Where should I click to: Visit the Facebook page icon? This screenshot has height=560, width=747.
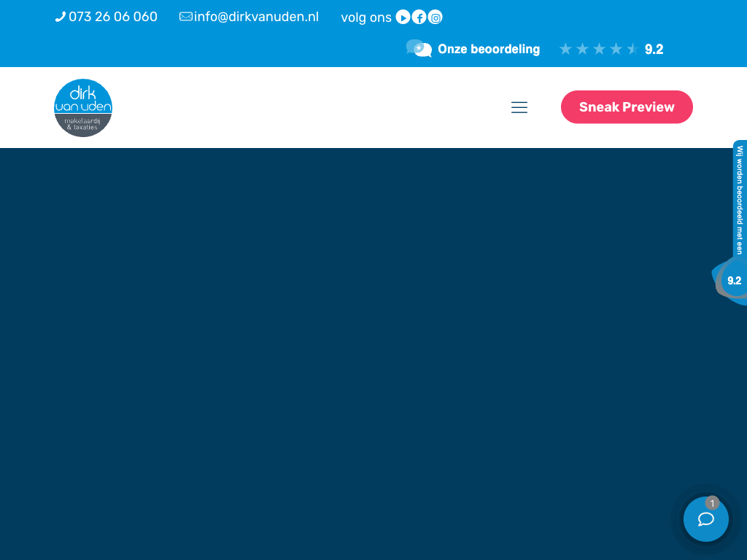419,17
